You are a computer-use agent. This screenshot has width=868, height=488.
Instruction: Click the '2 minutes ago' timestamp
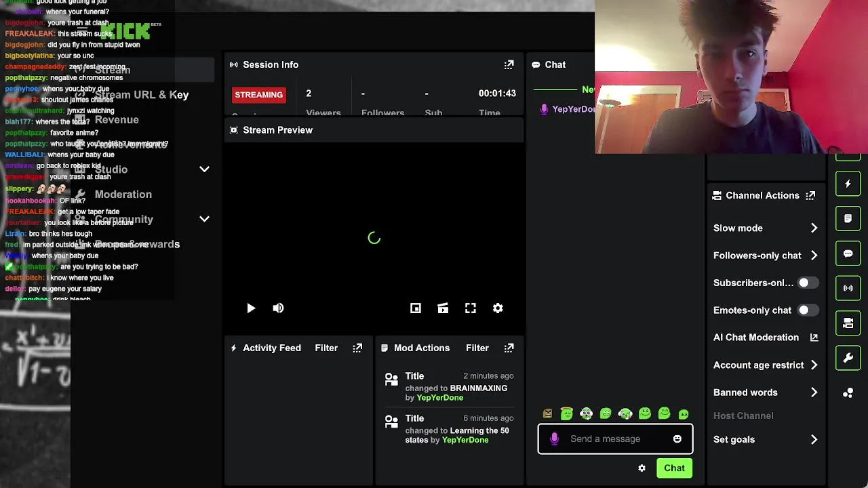coord(488,376)
